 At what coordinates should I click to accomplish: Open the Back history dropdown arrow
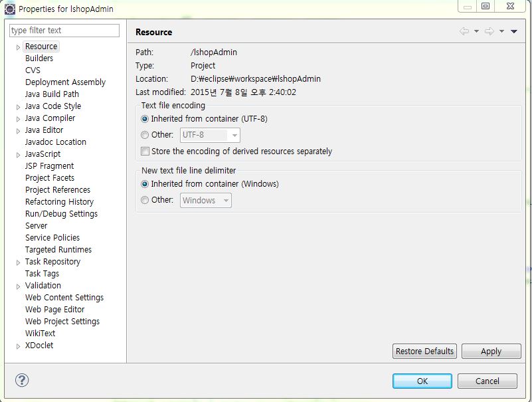[476, 32]
